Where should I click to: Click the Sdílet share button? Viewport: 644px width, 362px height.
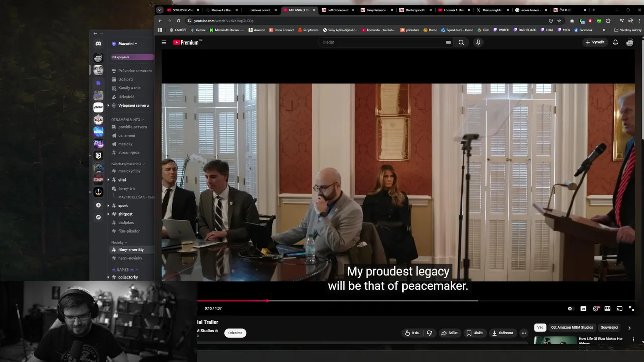click(x=449, y=333)
